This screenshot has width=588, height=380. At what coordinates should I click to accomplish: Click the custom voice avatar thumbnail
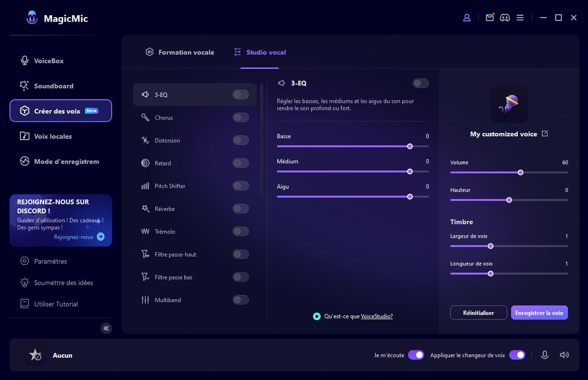(x=509, y=104)
